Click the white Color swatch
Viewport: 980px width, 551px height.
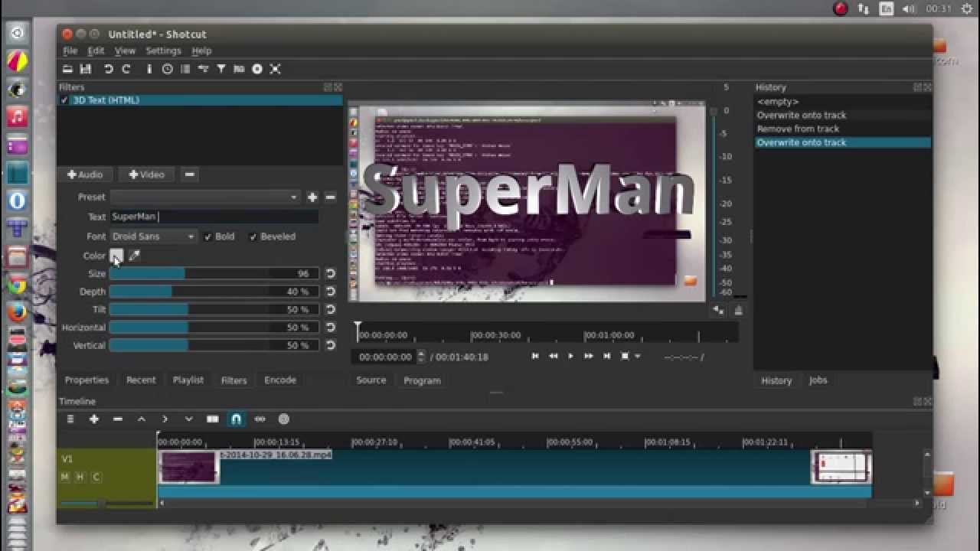click(x=116, y=256)
